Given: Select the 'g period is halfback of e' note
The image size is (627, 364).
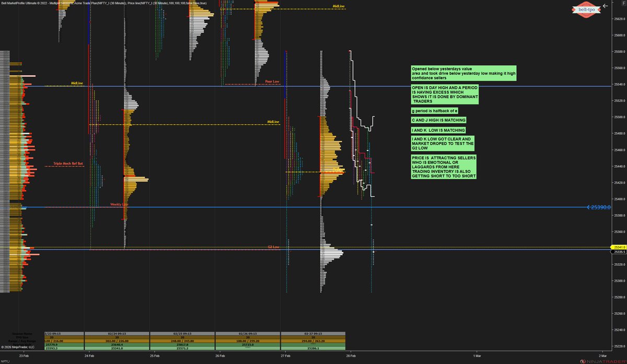Looking at the screenshot, I should [x=435, y=111].
